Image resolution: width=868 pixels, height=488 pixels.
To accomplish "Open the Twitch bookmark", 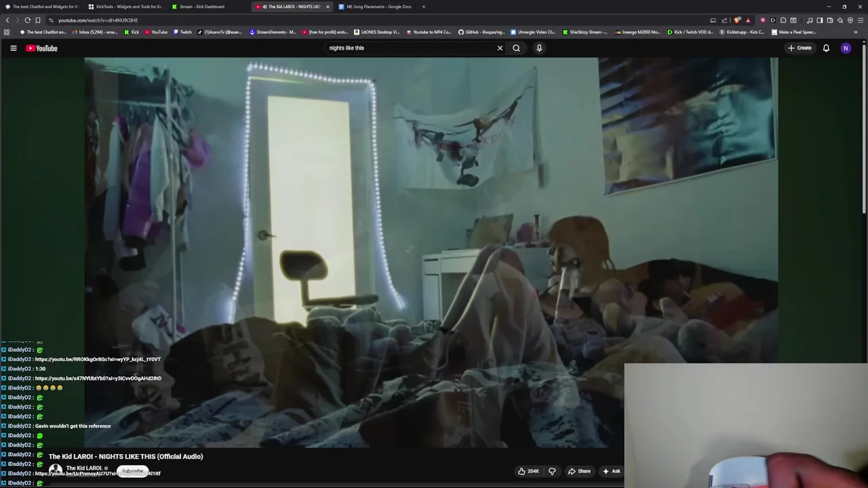I will click(182, 32).
